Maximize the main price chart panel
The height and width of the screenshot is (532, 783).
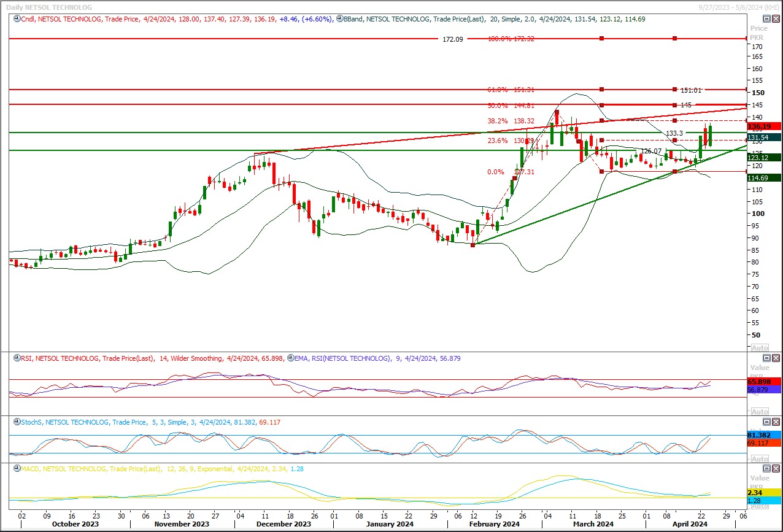767,19
